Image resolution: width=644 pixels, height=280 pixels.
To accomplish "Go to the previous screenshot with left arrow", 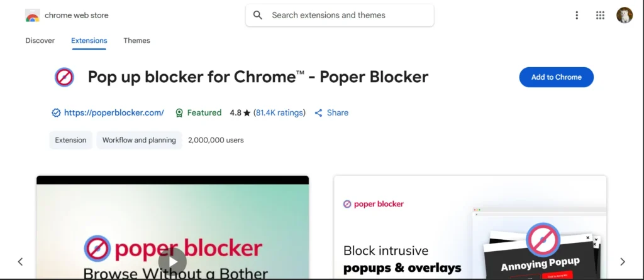I will 20,261.
